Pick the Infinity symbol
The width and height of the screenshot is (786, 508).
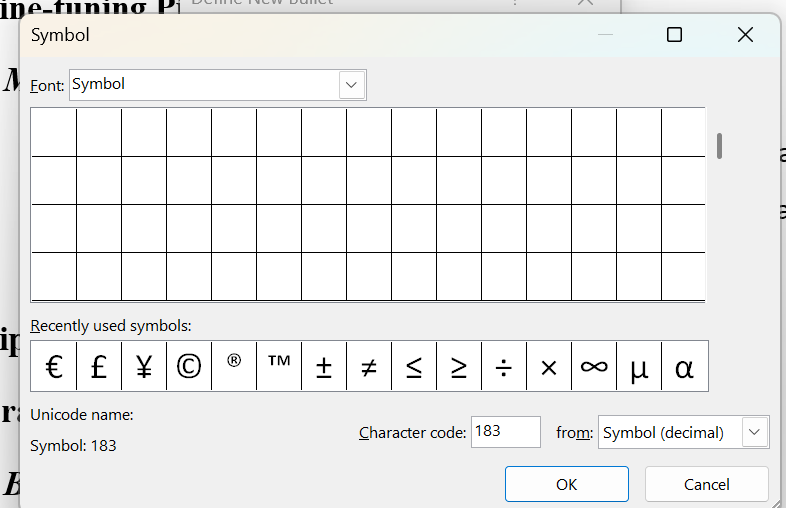(594, 366)
